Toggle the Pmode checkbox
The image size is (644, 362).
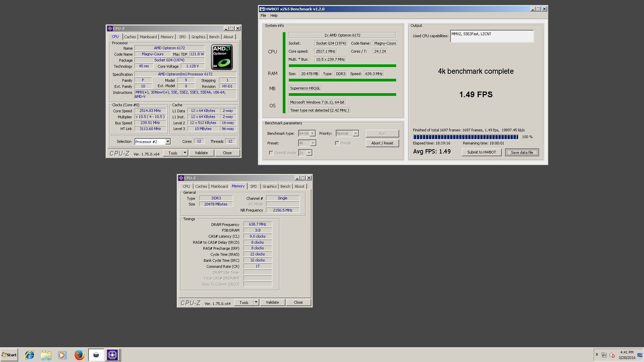337,143
